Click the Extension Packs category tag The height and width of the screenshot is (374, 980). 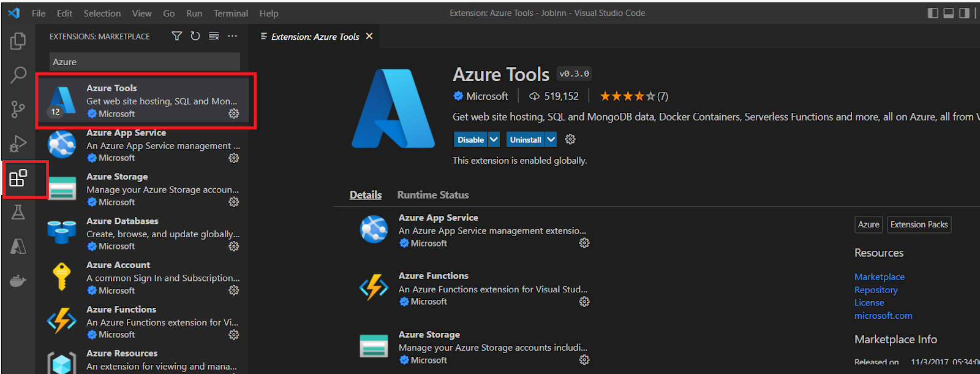[x=919, y=224]
